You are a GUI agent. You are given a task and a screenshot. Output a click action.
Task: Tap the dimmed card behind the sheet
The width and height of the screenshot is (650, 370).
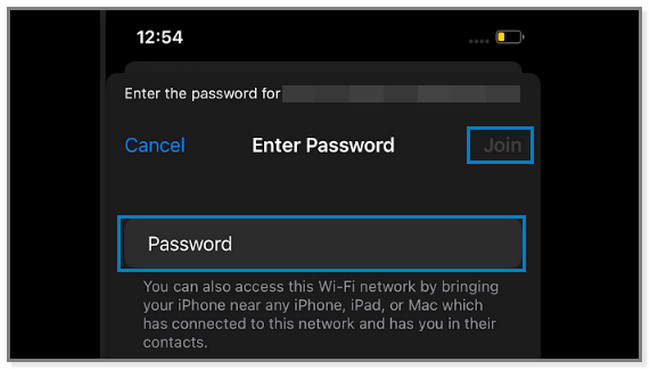[x=323, y=67]
